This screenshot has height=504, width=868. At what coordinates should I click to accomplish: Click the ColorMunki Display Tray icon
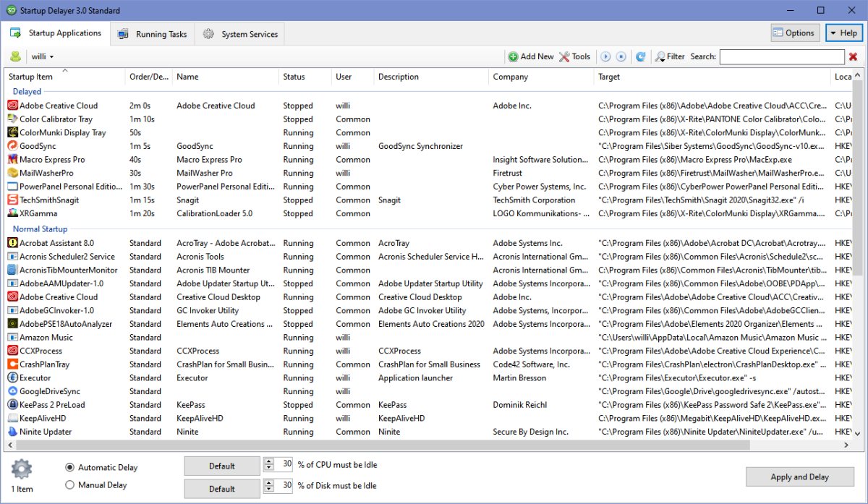coord(12,132)
